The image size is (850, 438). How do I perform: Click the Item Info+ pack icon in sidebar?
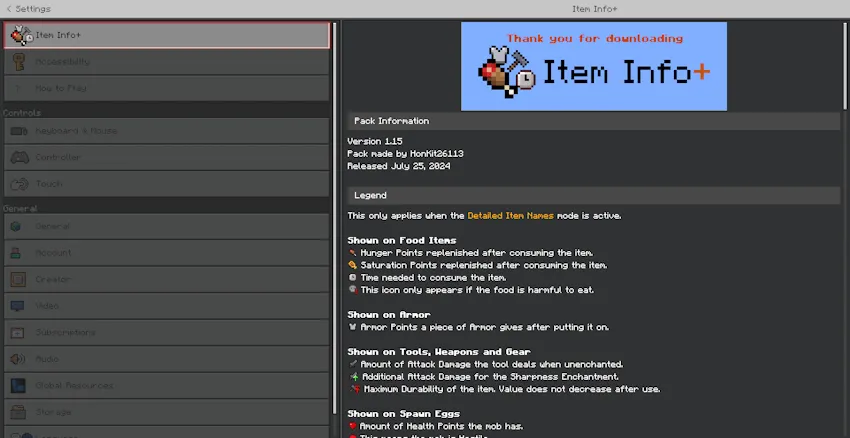22,35
